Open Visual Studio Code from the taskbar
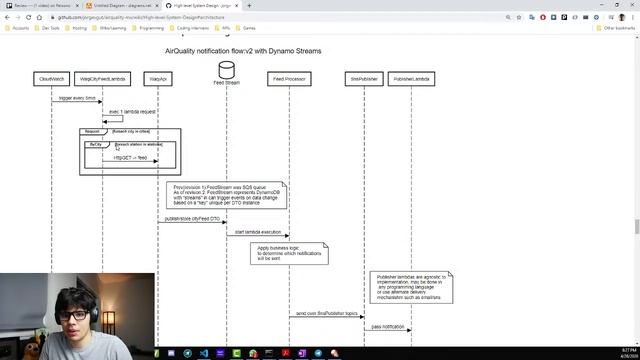 (x=204, y=353)
